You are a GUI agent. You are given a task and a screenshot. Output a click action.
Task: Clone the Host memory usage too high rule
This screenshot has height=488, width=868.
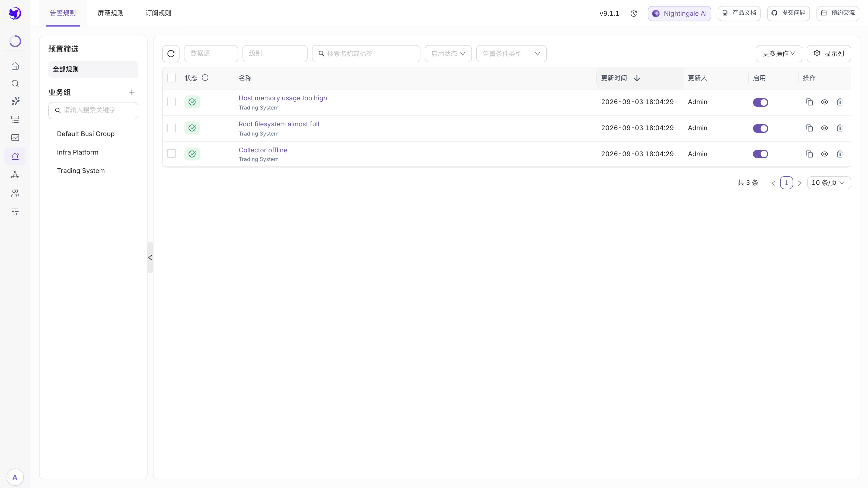tap(809, 102)
